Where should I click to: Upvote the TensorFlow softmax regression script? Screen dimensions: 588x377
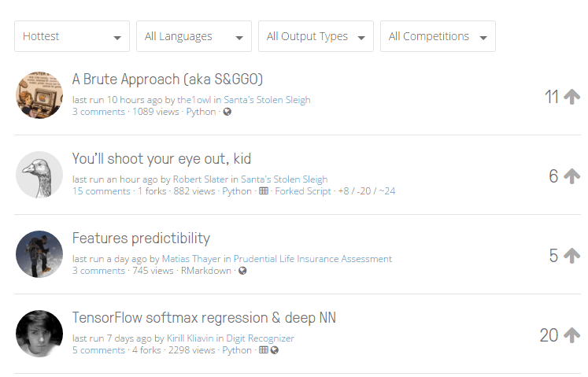click(572, 335)
